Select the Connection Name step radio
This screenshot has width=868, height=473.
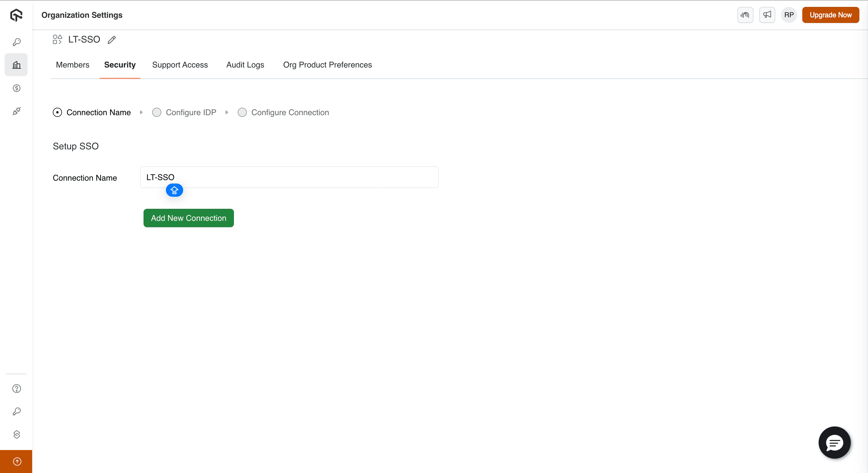click(57, 112)
